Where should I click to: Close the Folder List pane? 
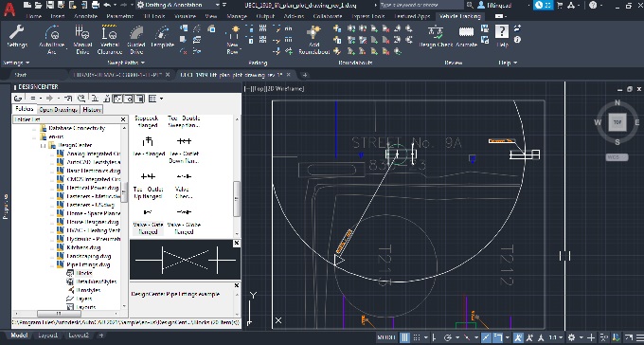(123, 119)
